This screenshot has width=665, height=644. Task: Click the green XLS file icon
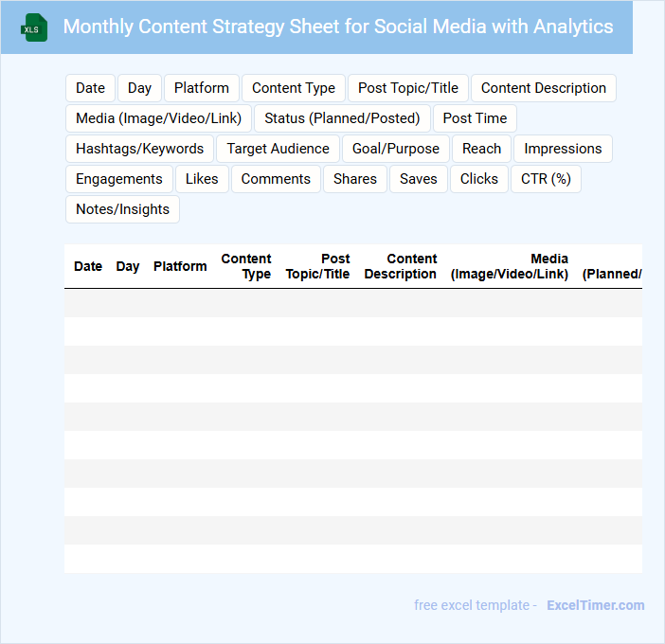point(34,27)
